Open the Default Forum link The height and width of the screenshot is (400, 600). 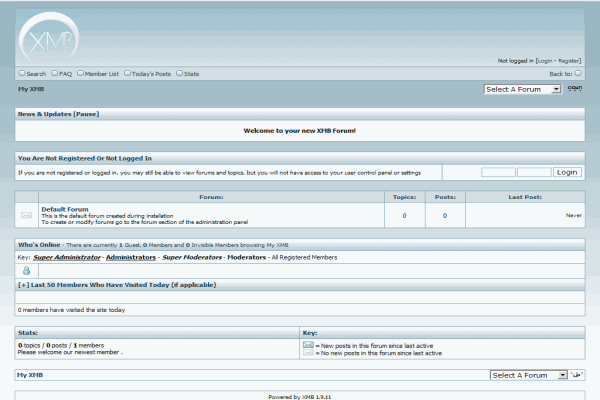(x=65, y=209)
